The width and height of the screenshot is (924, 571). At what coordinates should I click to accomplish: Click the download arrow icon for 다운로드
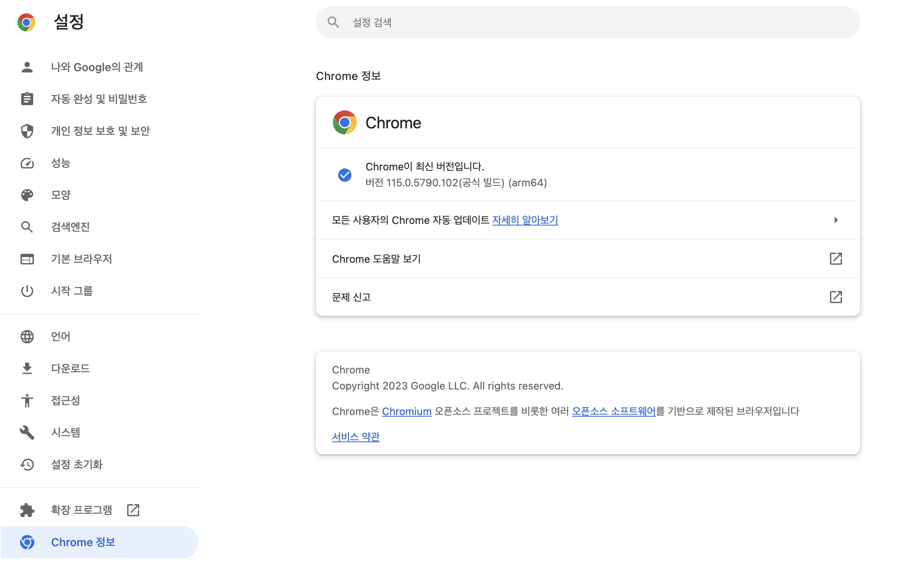(27, 368)
